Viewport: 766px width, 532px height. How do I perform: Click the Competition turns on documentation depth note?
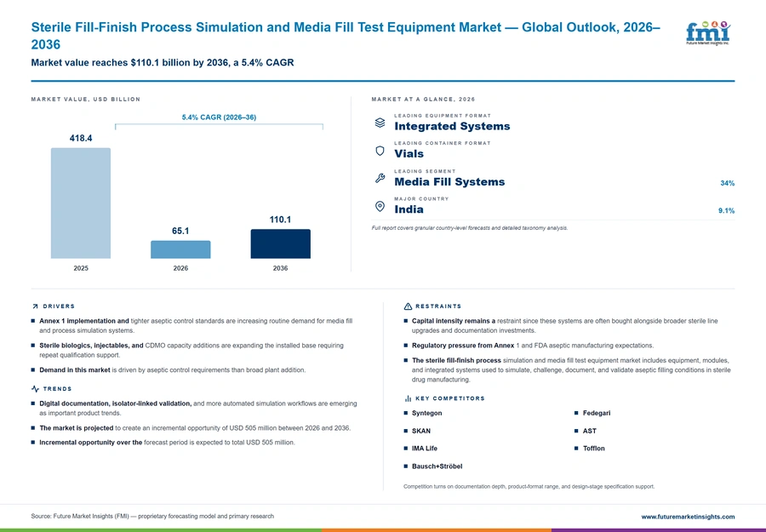coord(529,487)
